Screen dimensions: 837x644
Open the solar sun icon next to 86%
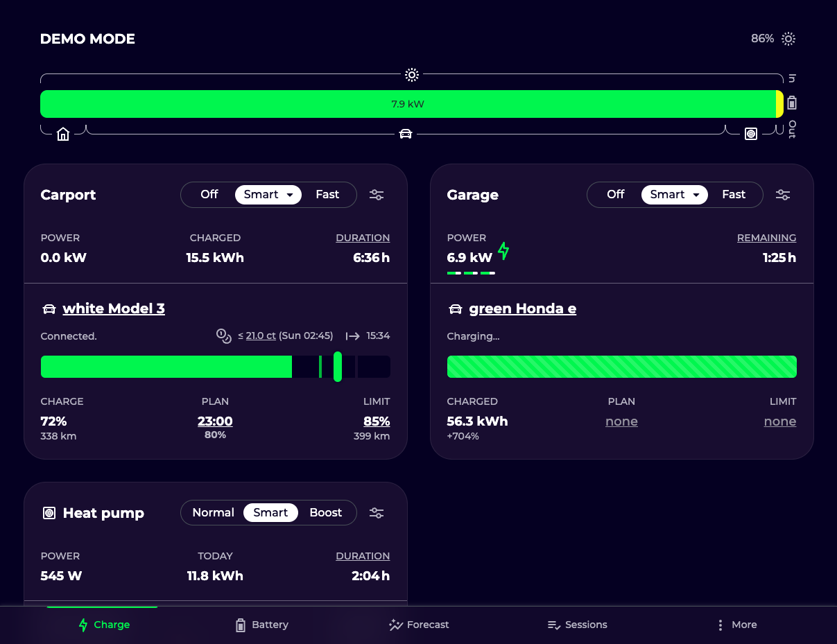pos(788,39)
